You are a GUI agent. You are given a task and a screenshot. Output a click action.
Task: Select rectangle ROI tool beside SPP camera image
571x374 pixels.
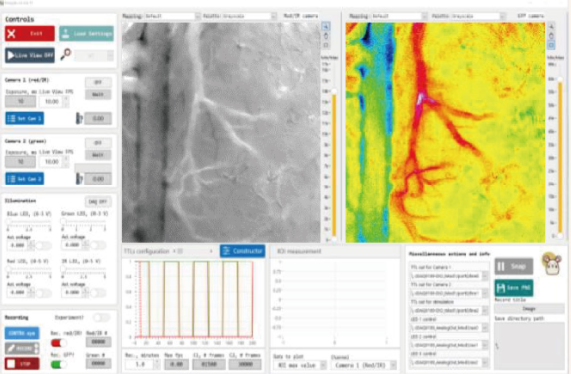(x=551, y=45)
